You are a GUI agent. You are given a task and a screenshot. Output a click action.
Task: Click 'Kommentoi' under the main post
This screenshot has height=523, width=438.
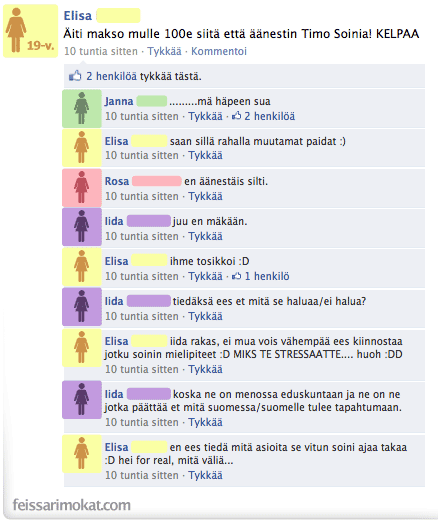219,51
